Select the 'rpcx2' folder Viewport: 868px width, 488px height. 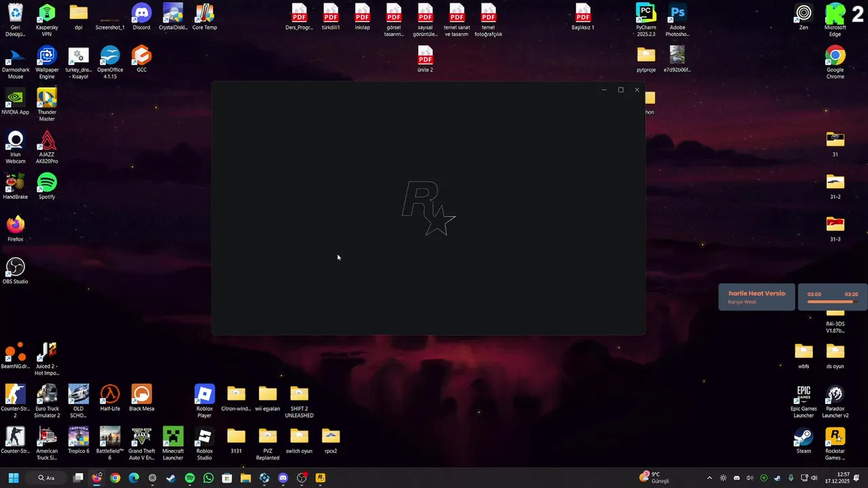(330, 440)
